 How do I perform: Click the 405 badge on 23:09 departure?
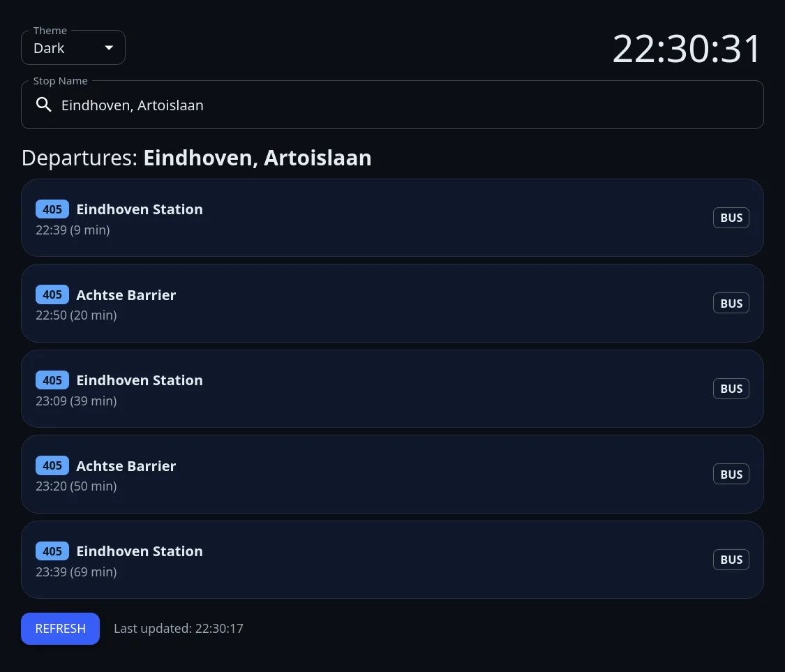point(52,380)
